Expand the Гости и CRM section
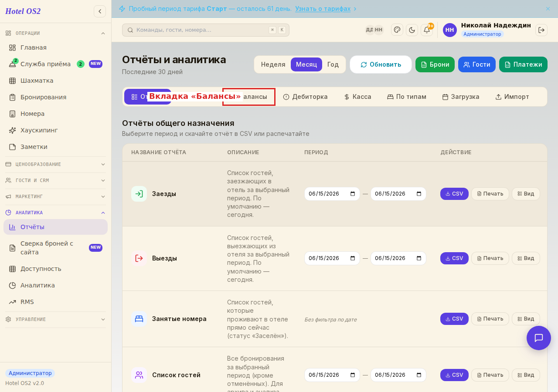Screen dimensions: 558x392 [55, 180]
